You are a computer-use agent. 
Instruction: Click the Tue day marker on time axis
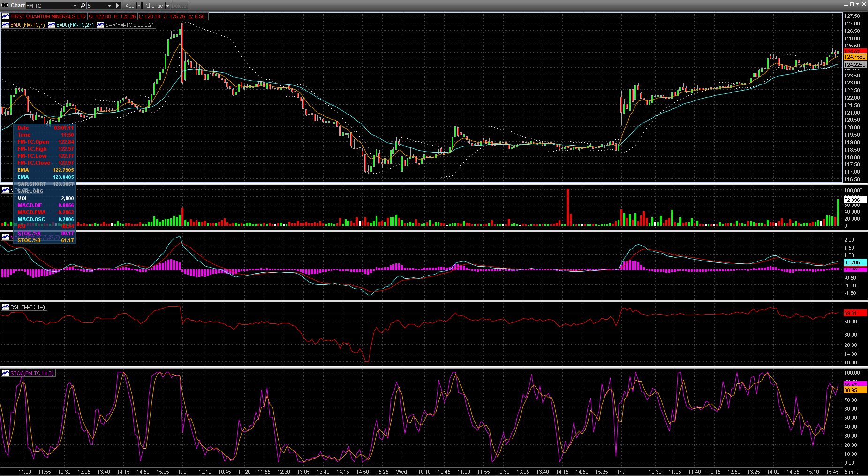(x=182, y=472)
